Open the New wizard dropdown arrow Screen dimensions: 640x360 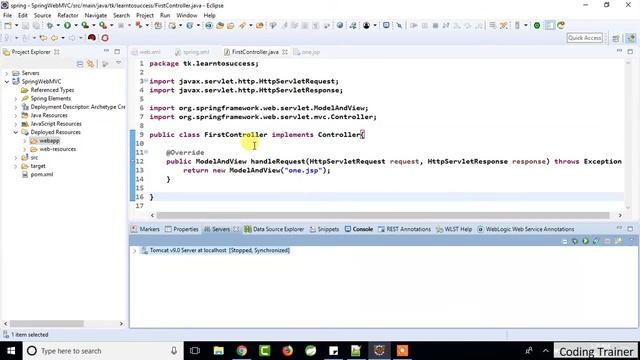pos(16,25)
